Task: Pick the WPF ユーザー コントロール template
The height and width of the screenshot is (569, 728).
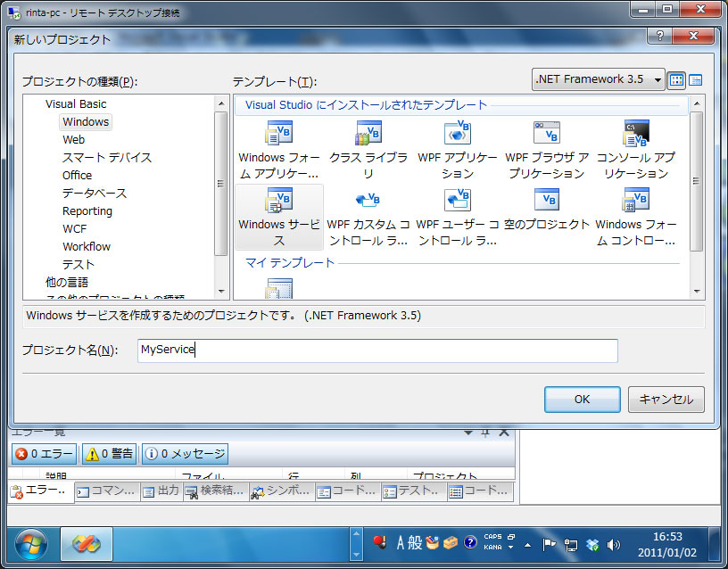Action: pyautogui.click(x=458, y=217)
